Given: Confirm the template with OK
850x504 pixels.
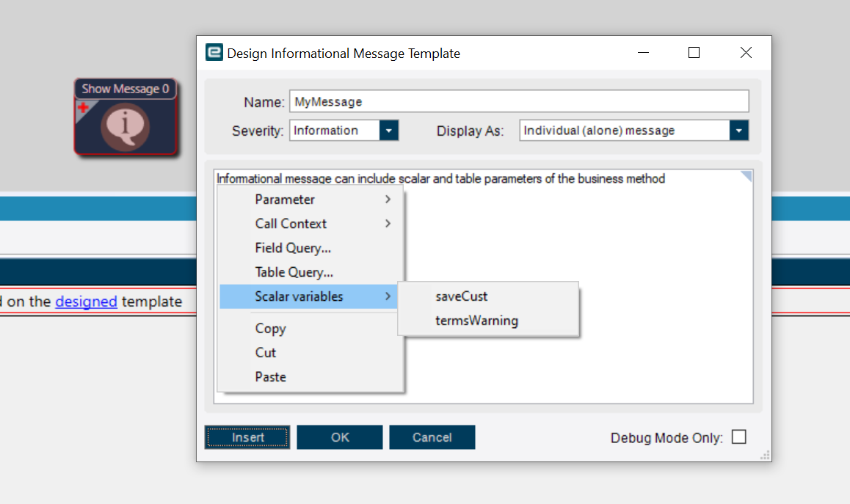Looking at the screenshot, I should tap(339, 437).
